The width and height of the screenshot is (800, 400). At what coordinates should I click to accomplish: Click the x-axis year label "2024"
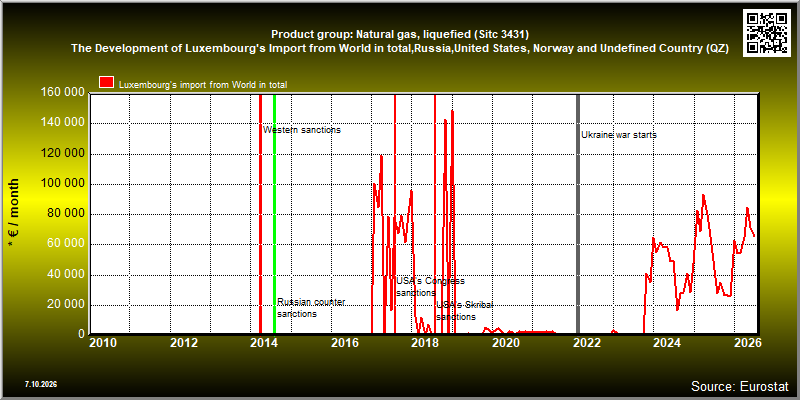click(x=667, y=343)
